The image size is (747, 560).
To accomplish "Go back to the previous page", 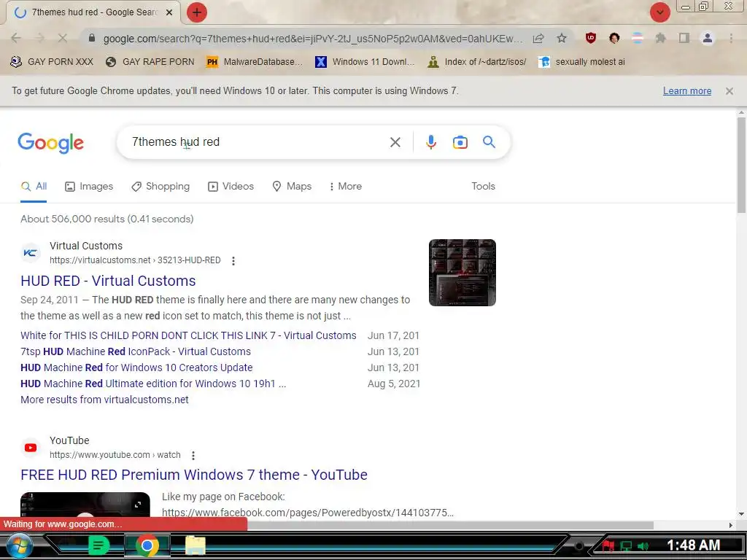I will tap(16, 38).
